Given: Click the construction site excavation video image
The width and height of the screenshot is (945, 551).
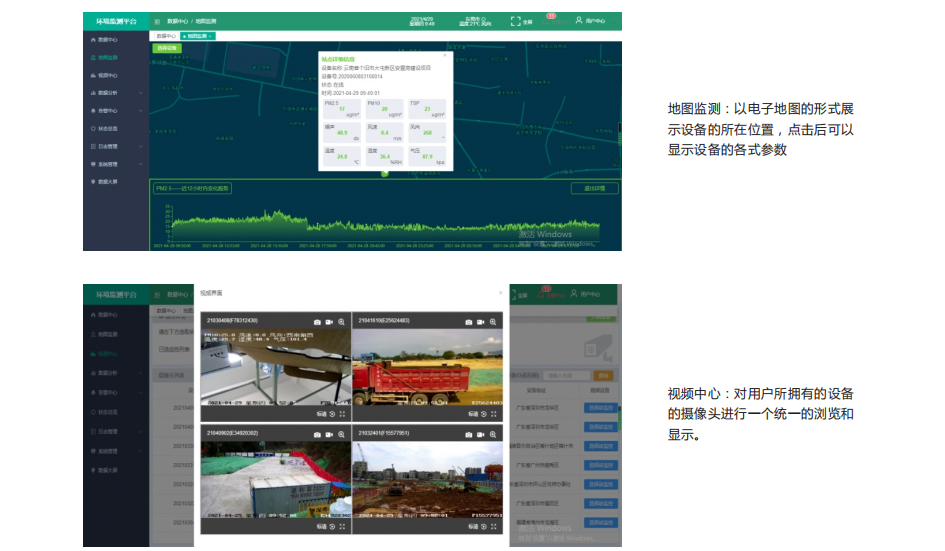Looking at the screenshot, I should coord(427,480).
